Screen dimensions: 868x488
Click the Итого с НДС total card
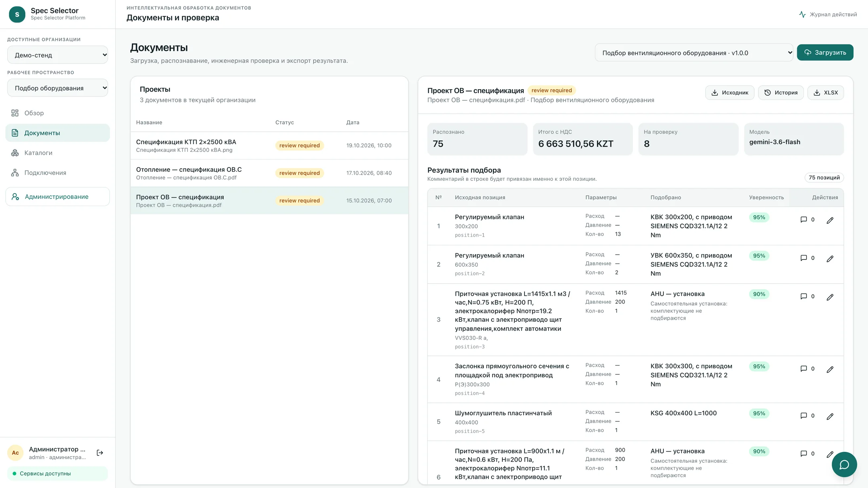pos(583,139)
